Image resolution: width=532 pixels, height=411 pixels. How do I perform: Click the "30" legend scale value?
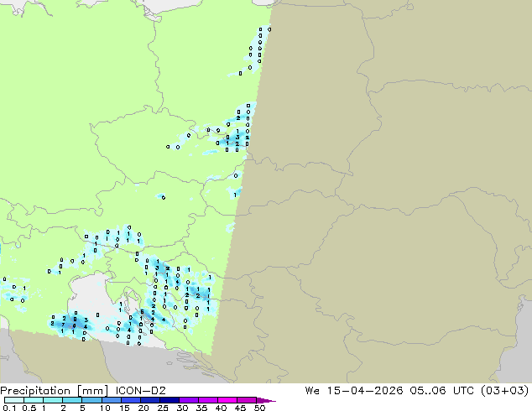pos(183,408)
